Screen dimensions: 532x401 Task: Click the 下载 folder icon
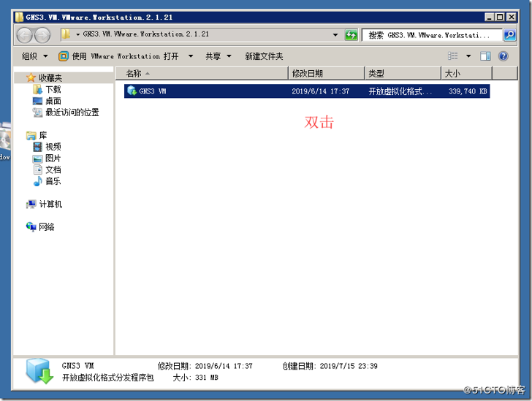(37, 90)
